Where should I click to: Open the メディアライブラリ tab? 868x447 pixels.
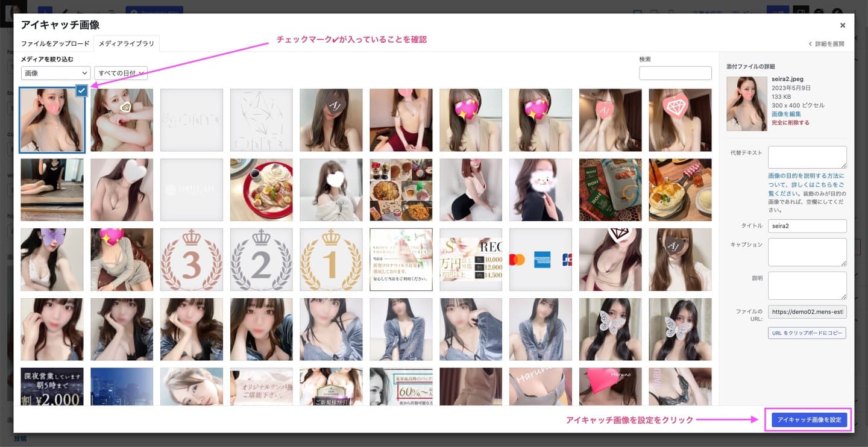pyautogui.click(x=126, y=44)
